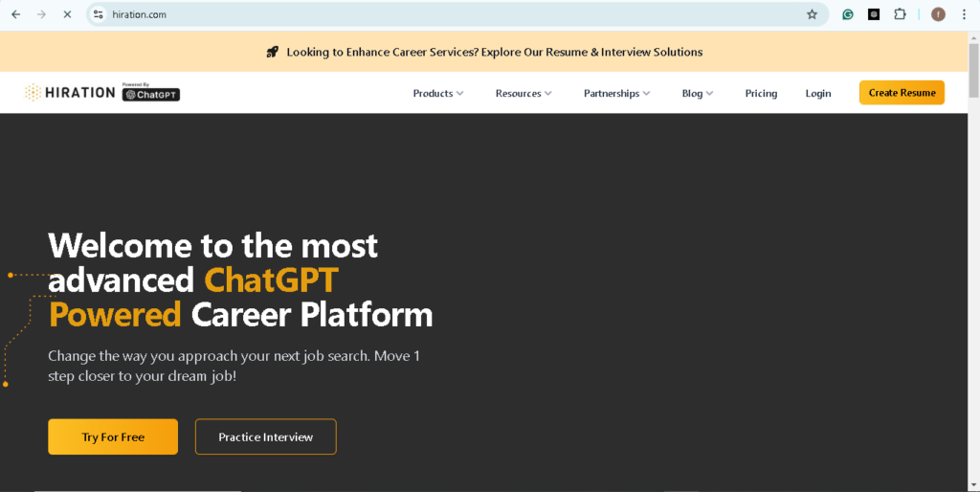The height and width of the screenshot is (492, 980).
Task: Click the Try For Free button
Action: click(x=113, y=437)
